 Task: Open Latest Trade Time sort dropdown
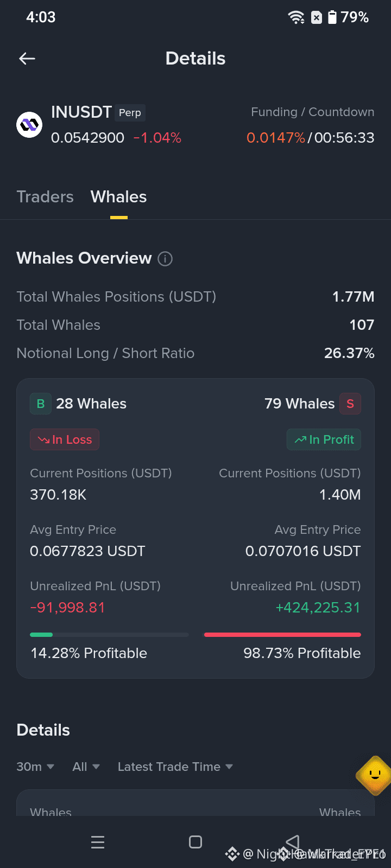175,767
